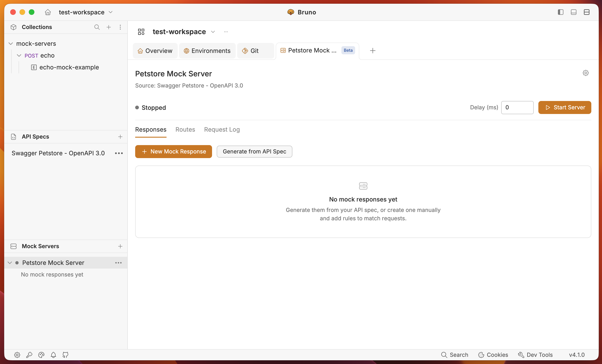The image size is (602, 364).
Task: Switch to the Environments tab
Action: pos(207,51)
